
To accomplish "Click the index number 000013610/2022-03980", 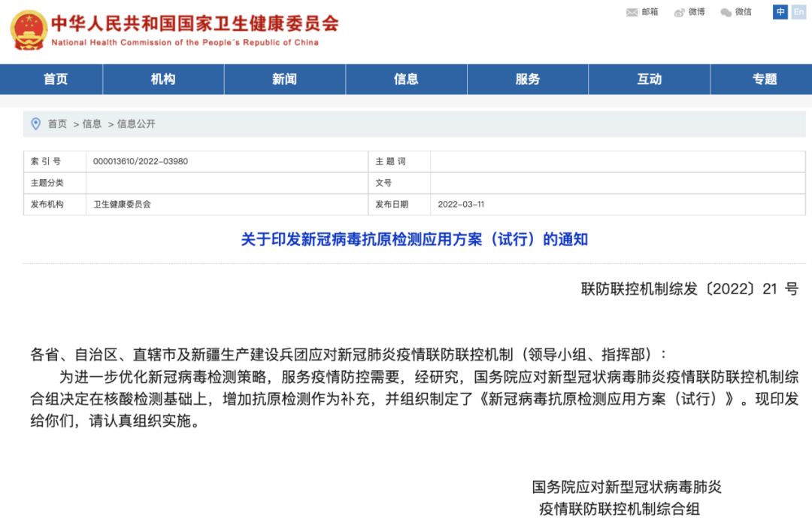I will [x=141, y=161].
